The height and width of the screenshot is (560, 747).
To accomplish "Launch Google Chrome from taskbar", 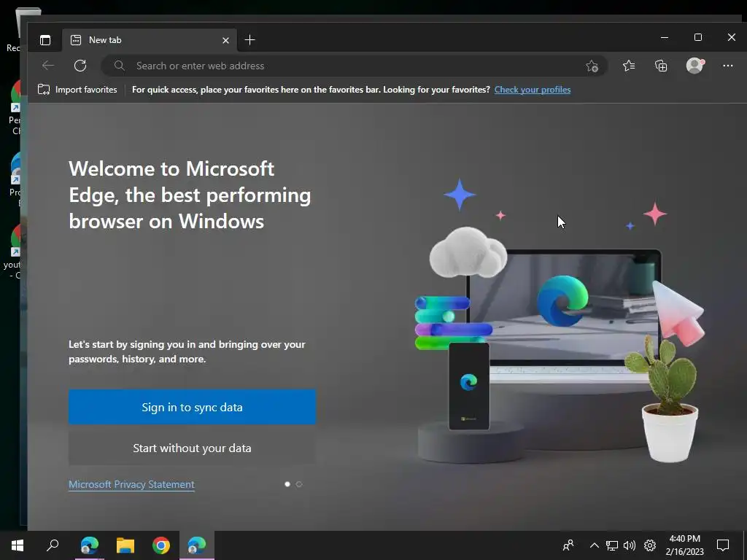I will (161, 545).
